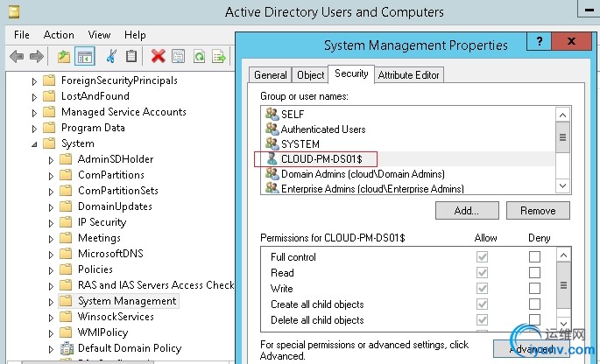
Task: Click the Add... button
Action: point(467,211)
